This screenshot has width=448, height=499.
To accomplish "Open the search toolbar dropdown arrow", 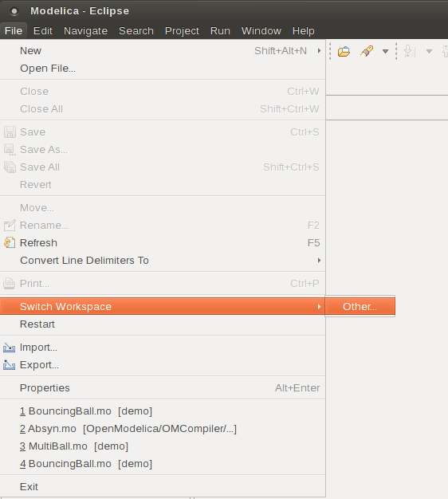I will (x=385, y=51).
